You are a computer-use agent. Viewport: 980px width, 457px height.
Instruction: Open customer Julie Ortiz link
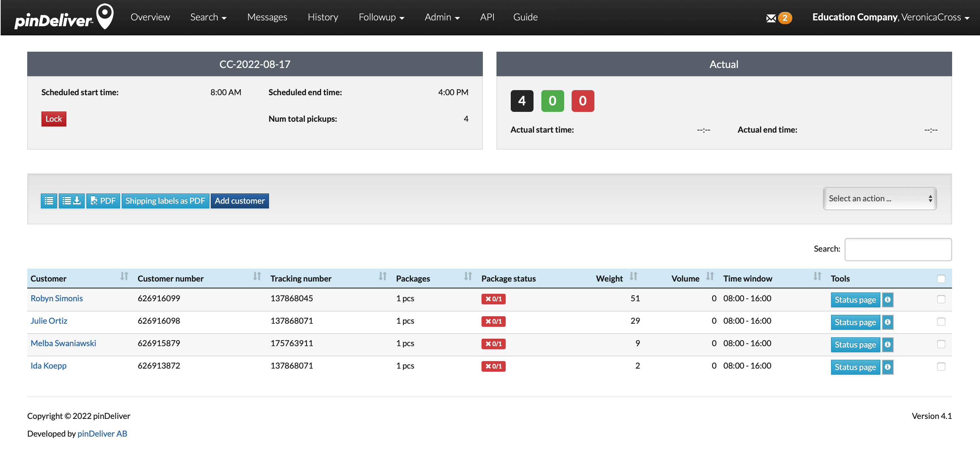[x=49, y=321]
